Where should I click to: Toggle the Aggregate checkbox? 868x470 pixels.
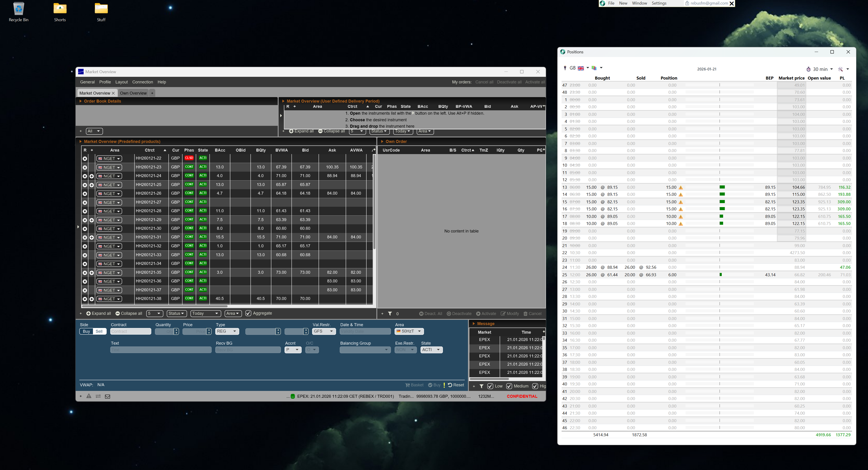(x=248, y=313)
